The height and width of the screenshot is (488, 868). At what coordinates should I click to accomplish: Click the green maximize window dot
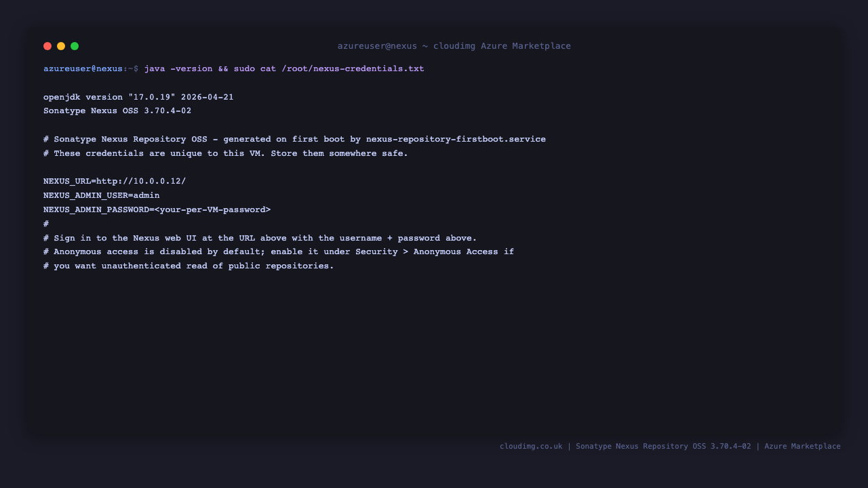[75, 46]
